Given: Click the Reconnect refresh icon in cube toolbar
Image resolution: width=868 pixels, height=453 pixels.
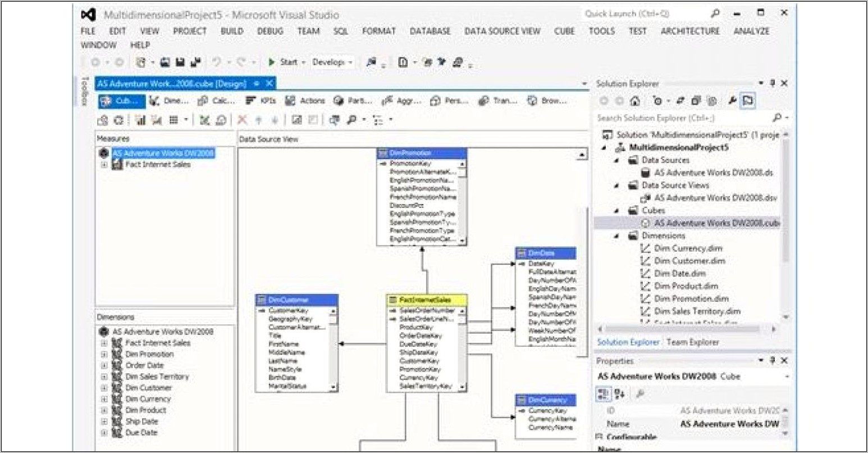Looking at the screenshot, I should click(118, 120).
